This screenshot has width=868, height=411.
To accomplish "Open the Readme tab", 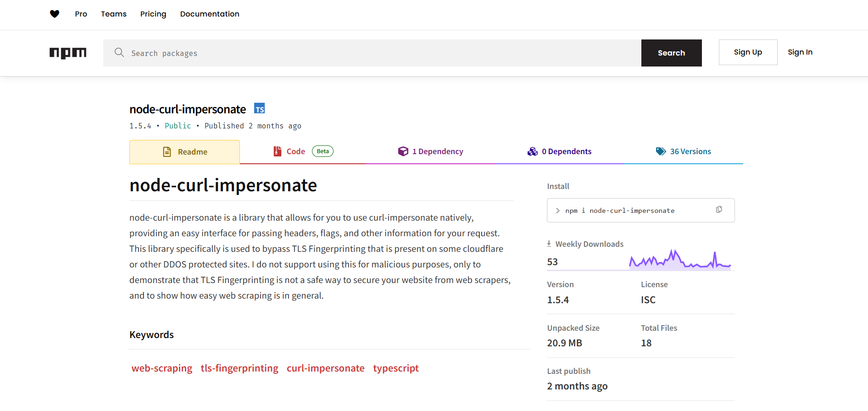I will (184, 152).
